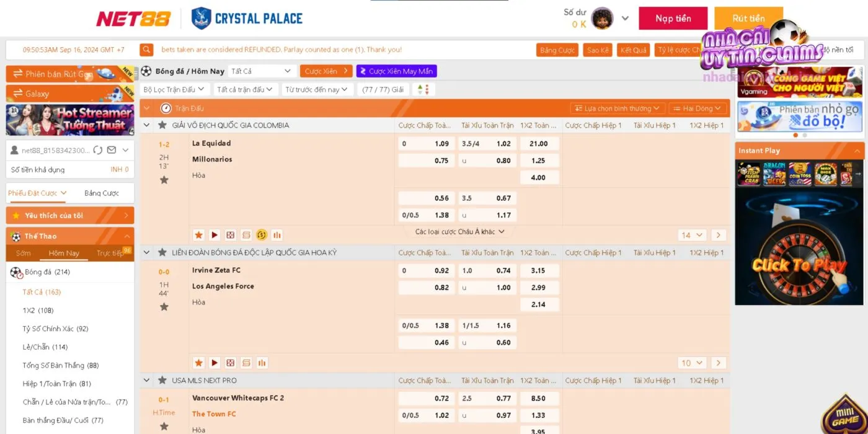Toggle favorite star for USA MLS Next Pro

[x=162, y=380]
